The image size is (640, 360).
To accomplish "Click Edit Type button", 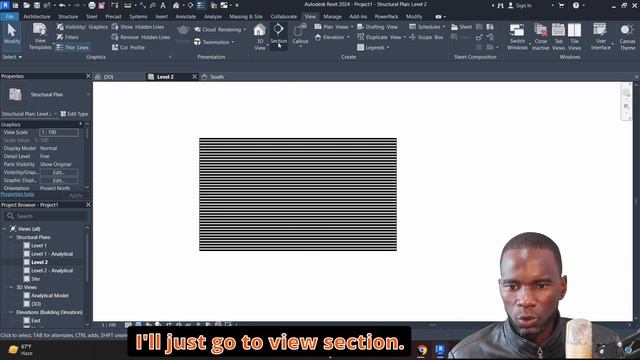I will (x=74, y=114).
